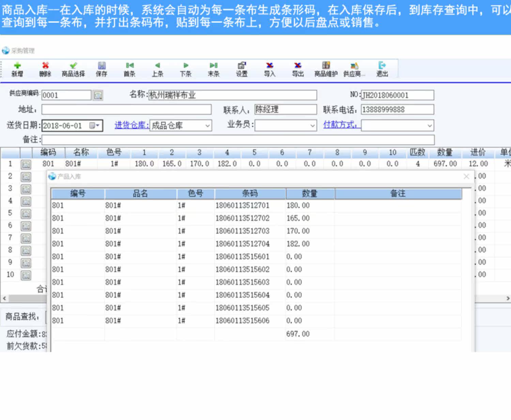Screen dimensions: 511x420
Task: Open 商品选择 product selection
Action: point(73,69)
